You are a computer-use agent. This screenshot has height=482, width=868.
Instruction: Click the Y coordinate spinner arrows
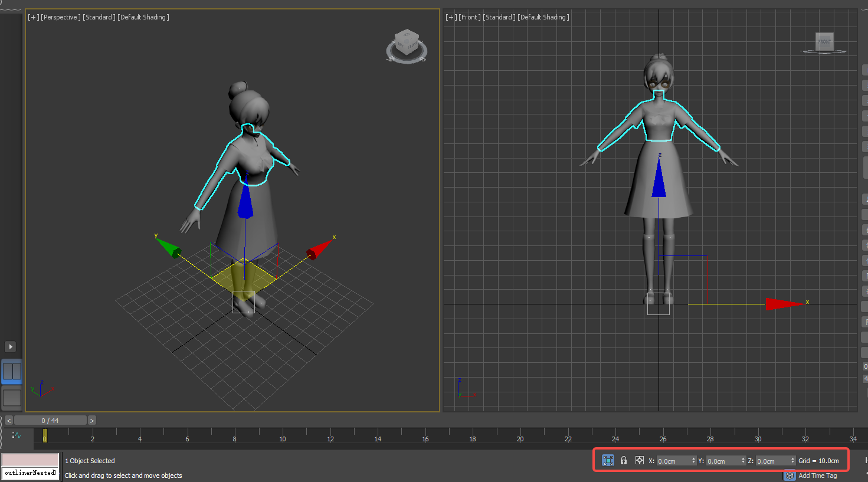pyautogui.click(x=743, y=461)
